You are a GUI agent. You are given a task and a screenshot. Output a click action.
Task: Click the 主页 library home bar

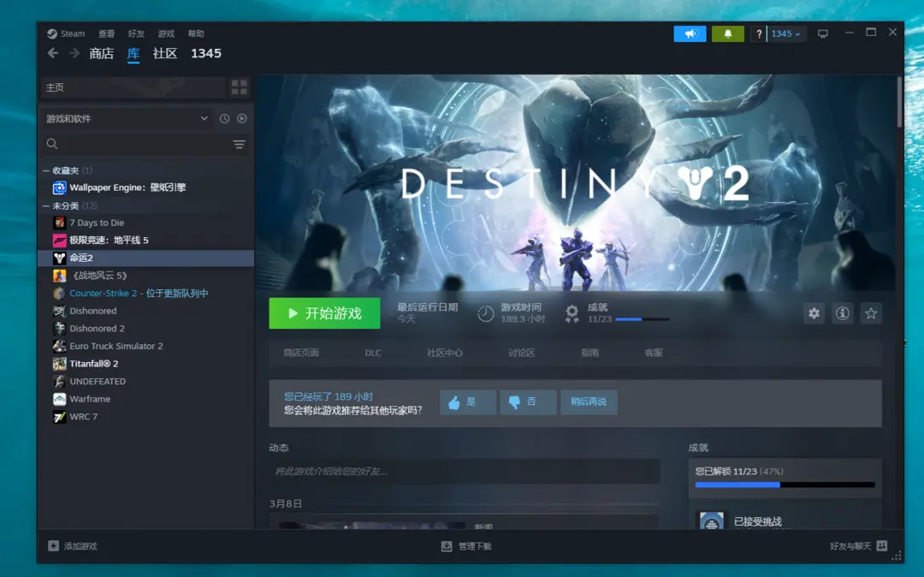point(133,87)
